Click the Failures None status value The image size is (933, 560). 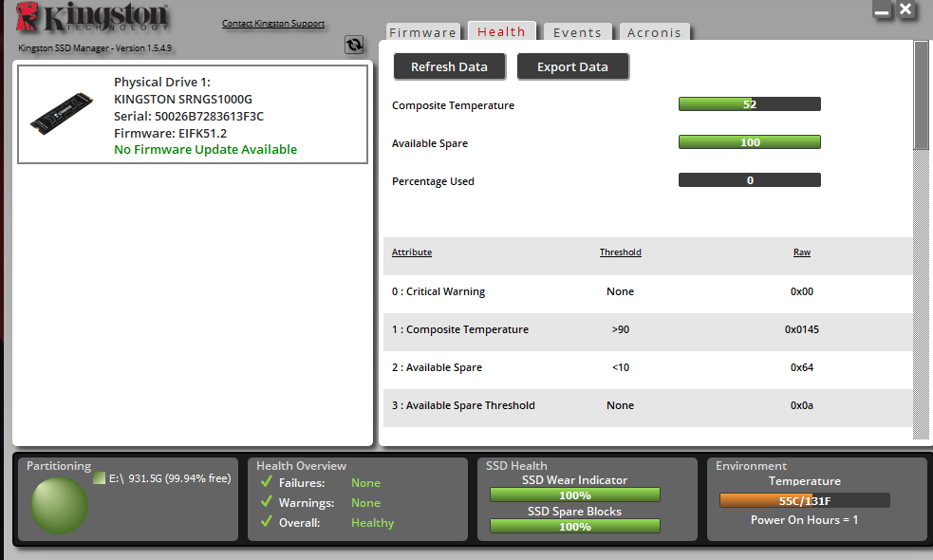point(365,482)
